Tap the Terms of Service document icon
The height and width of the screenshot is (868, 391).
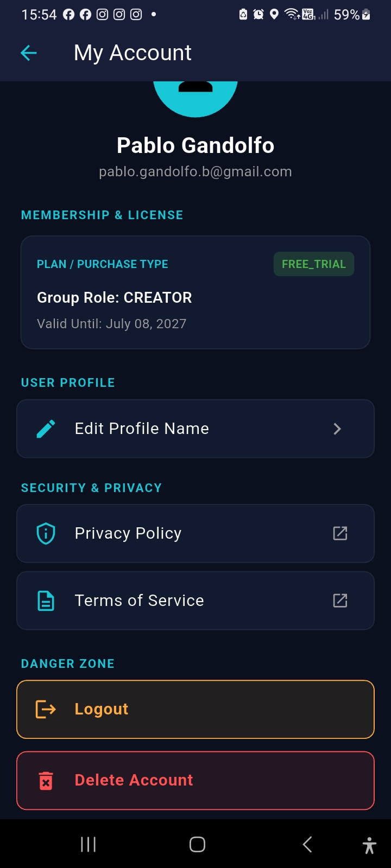[46, 601]
